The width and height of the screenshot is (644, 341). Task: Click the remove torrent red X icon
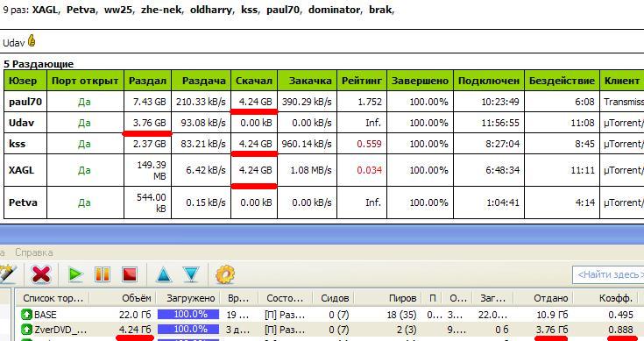pyautogui.click(x=41, y=274)
